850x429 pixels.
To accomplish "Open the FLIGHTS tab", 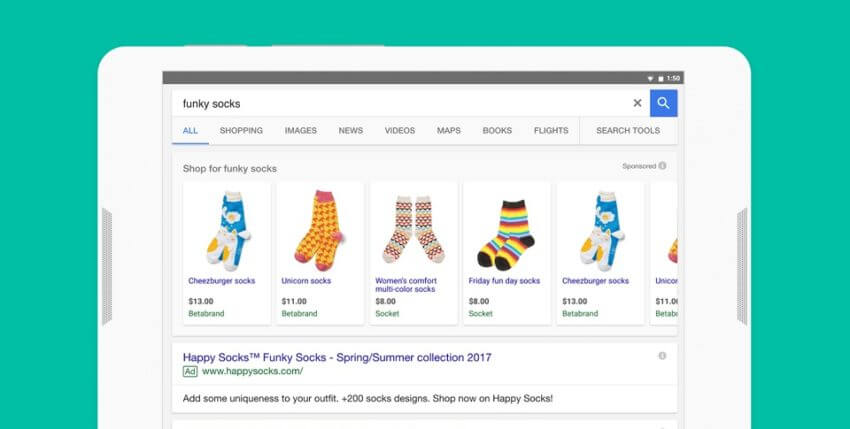I will click(x=551, y=131).
